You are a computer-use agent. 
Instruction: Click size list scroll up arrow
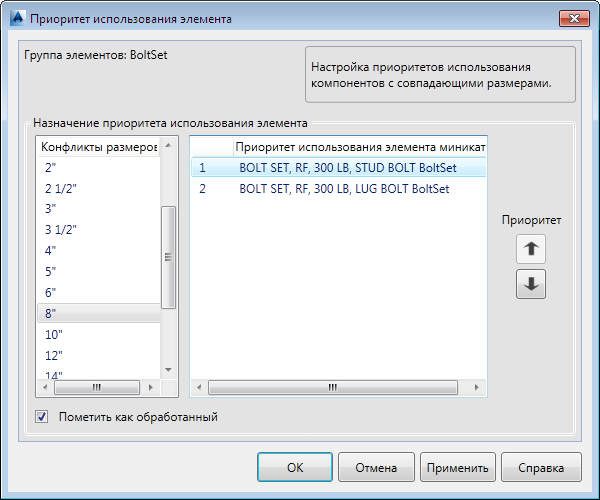click(168, 146)
